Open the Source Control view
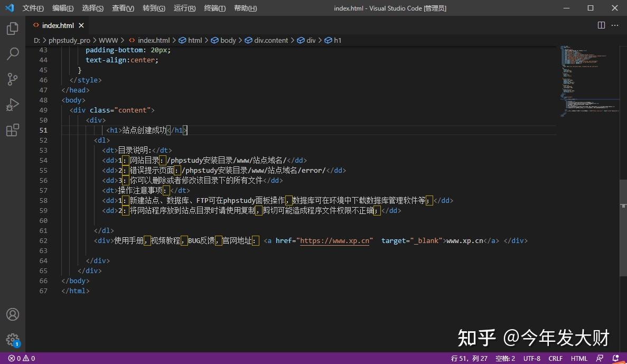This screenshot has width=627, height=364. pyautogui.click(x=12, y=79)
